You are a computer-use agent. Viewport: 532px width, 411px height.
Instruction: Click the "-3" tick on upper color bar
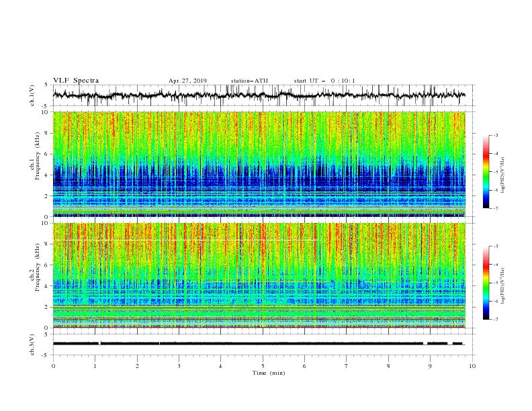pyautogui.click(x=495, y=135)
